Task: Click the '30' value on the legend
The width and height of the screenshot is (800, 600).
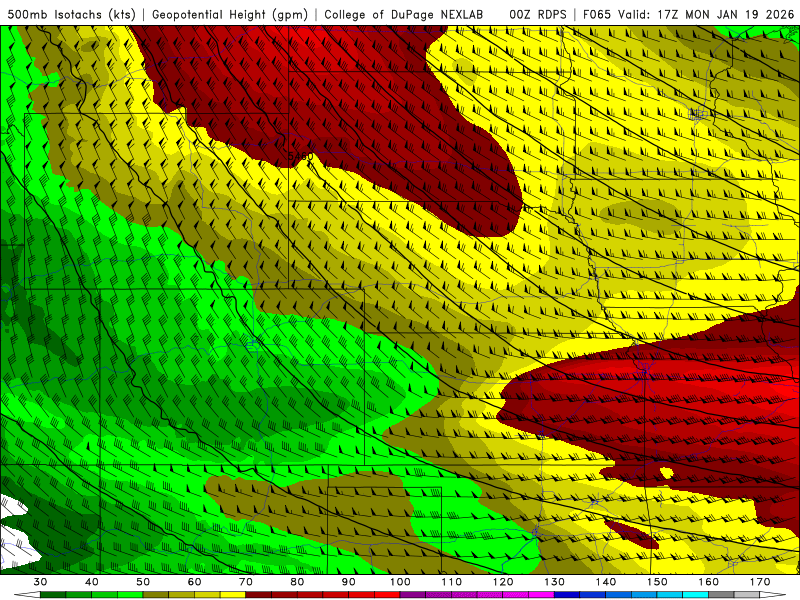Action: [40, 582]
